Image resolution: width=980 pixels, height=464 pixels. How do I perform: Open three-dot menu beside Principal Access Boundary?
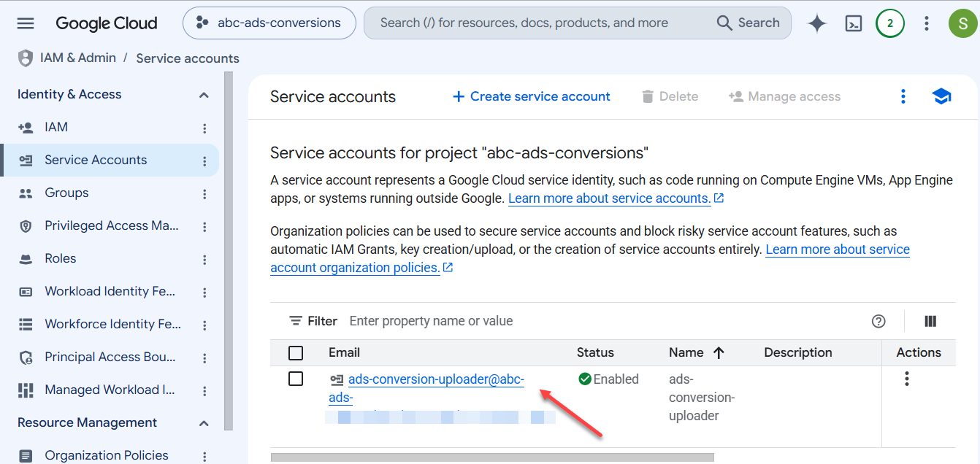204,358
